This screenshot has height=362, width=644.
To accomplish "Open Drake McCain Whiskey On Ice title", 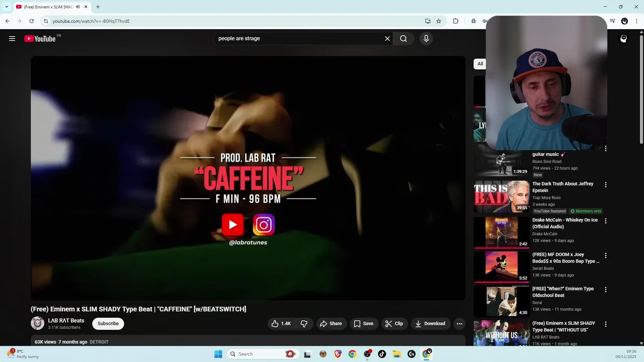I will coord(566,223).
